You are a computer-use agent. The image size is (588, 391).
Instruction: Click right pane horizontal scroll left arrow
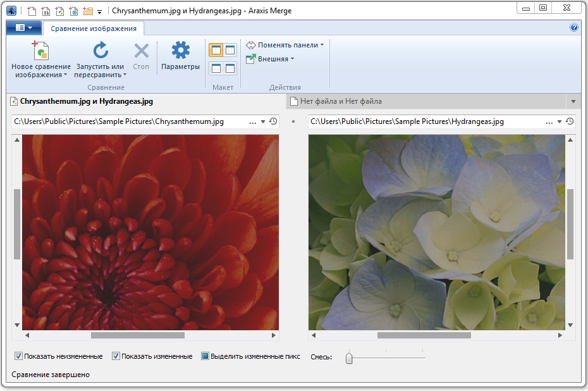pos(314,335)
